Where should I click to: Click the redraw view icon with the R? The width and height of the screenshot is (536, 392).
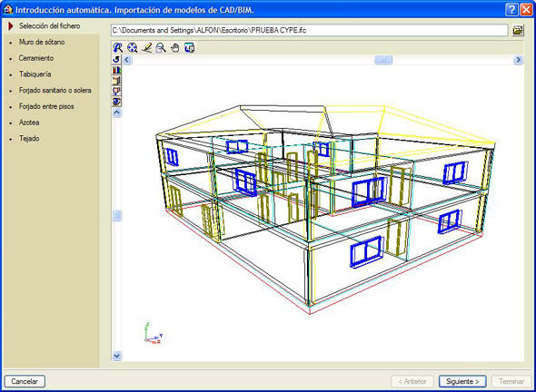click(117, 48)
